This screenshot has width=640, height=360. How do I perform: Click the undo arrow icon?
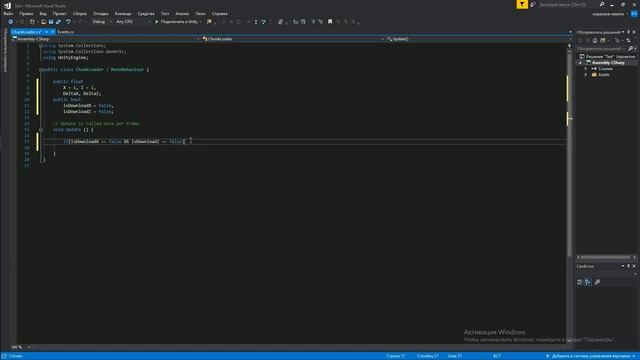tap(68, 22)
